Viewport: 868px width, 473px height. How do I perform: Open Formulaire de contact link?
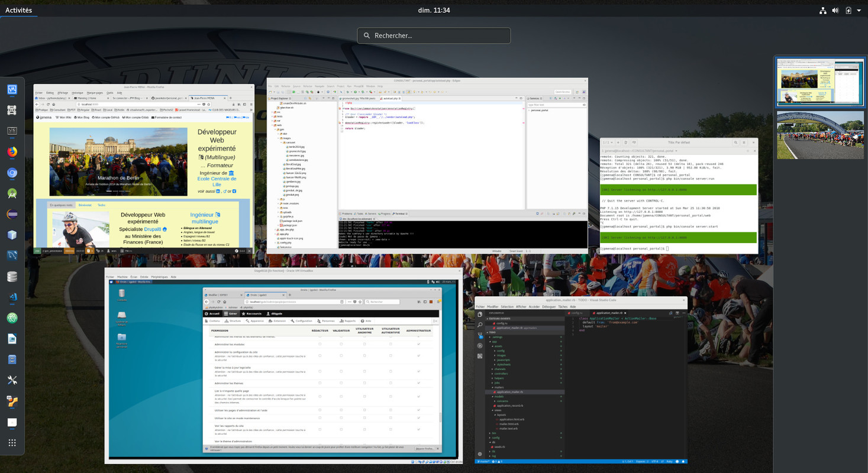[166, 117]
